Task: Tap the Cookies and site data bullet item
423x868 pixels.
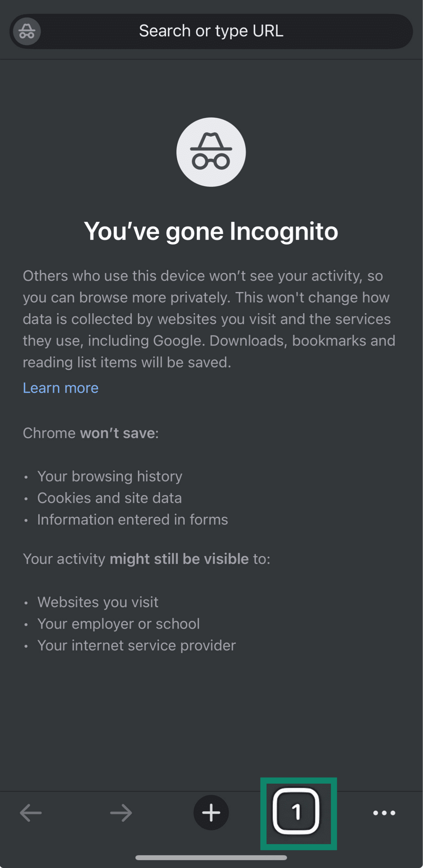Action: [x=110, y=498]
